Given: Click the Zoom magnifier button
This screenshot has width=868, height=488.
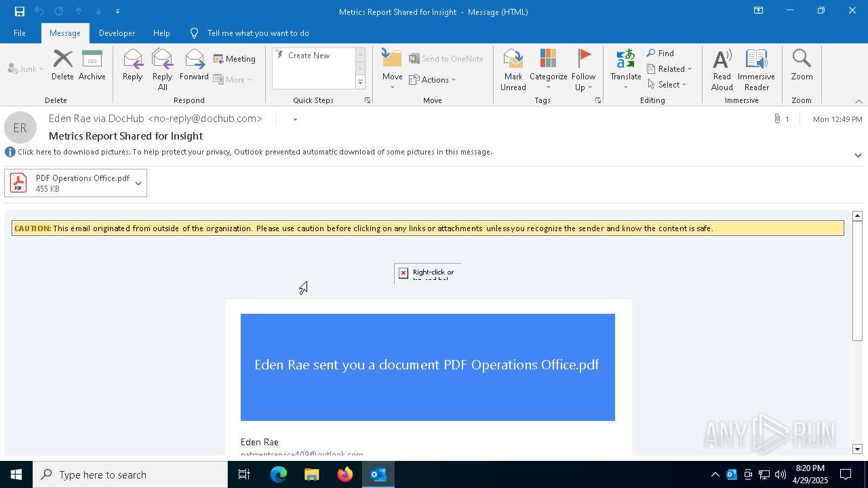Looking at the screenshot, I should 802,66.
